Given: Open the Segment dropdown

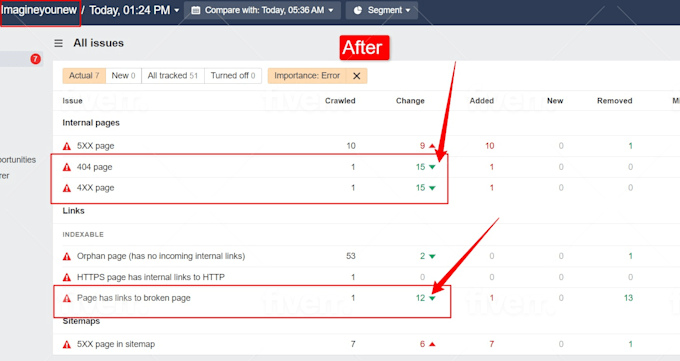Looking at the screenshot, I should [x=382, y=10].
